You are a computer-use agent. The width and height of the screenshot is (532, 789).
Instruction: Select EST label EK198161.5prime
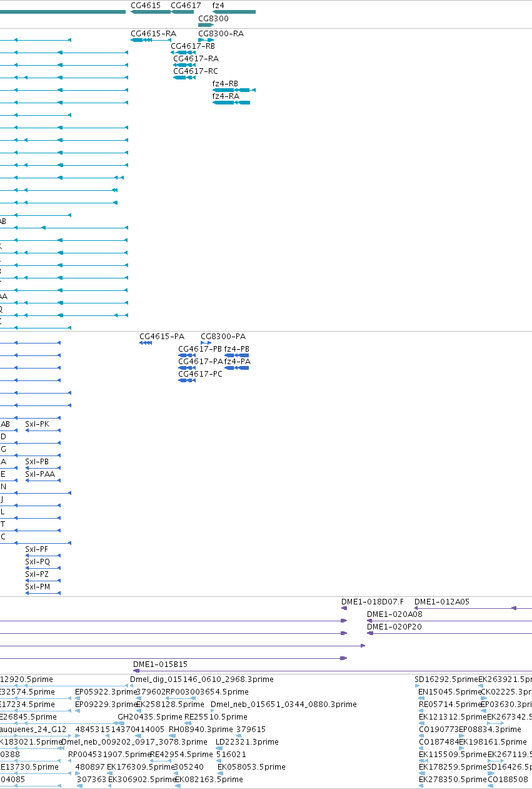pos(493,742)
